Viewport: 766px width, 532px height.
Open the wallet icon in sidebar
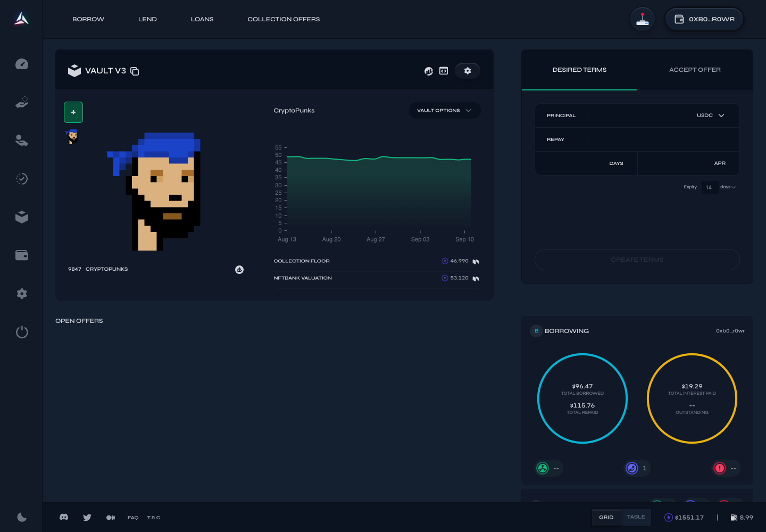click(x=22, y=255)
